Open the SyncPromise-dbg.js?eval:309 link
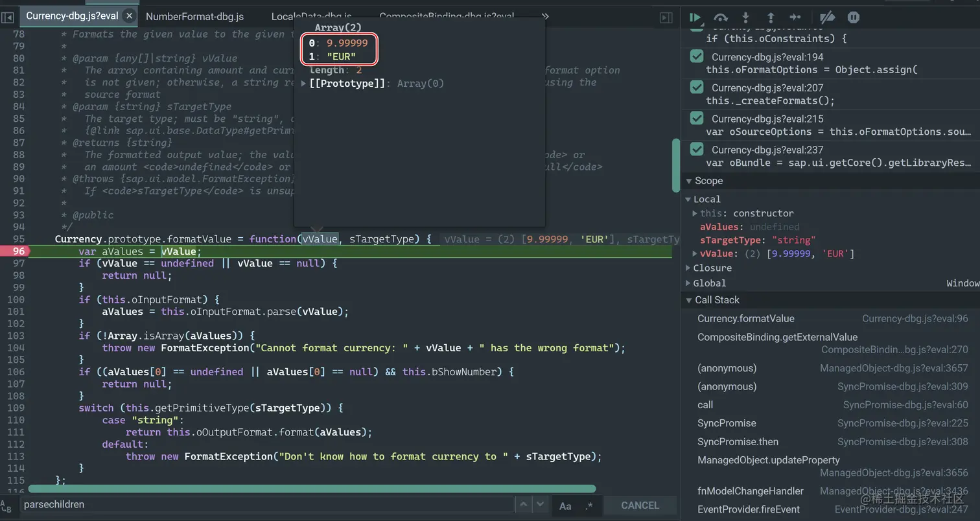 tap(903, 386)
